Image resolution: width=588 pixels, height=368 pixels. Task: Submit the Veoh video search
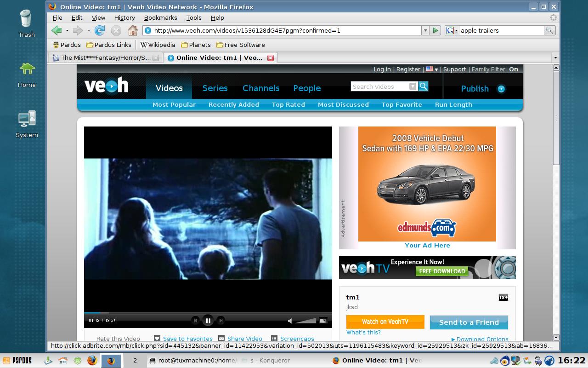pos(423,86)
